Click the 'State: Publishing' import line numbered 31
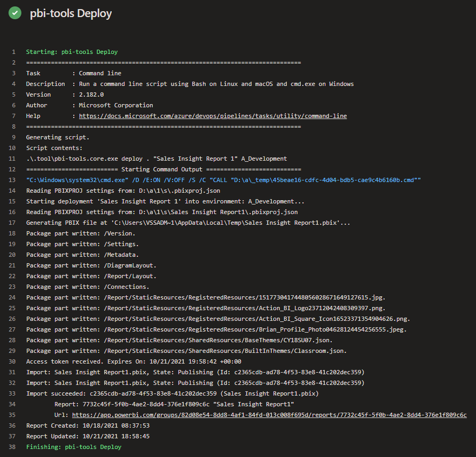The height and width of the screenshot is (457, 476). pos(195,372)
